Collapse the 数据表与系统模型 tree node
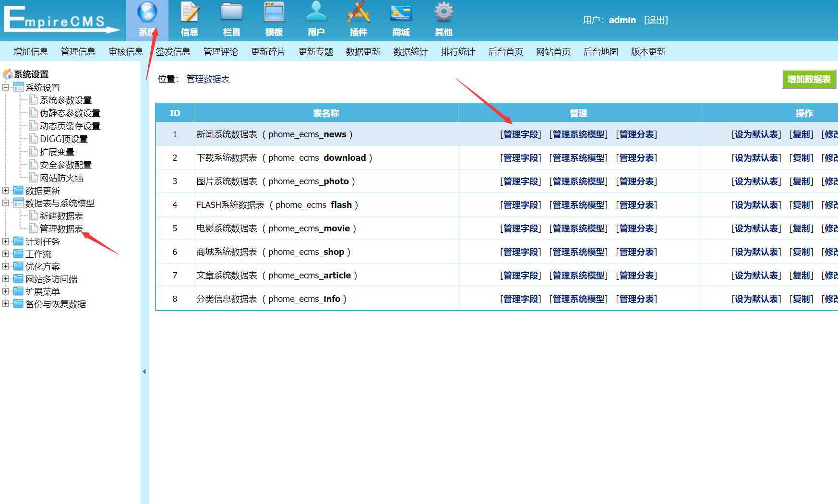This screenshot has height=504, width=838. click(6, 203)
